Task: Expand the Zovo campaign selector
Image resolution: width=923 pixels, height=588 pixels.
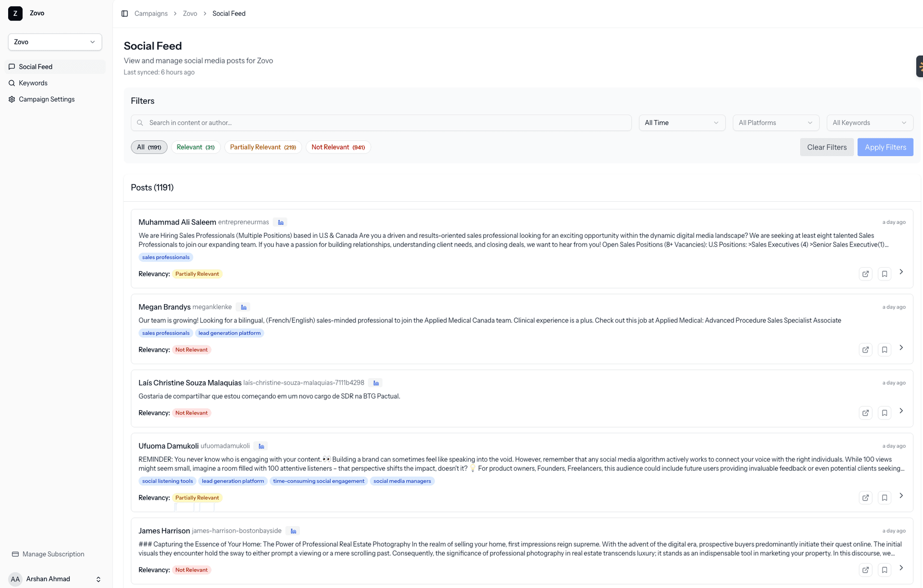Action: click(55, 42)
